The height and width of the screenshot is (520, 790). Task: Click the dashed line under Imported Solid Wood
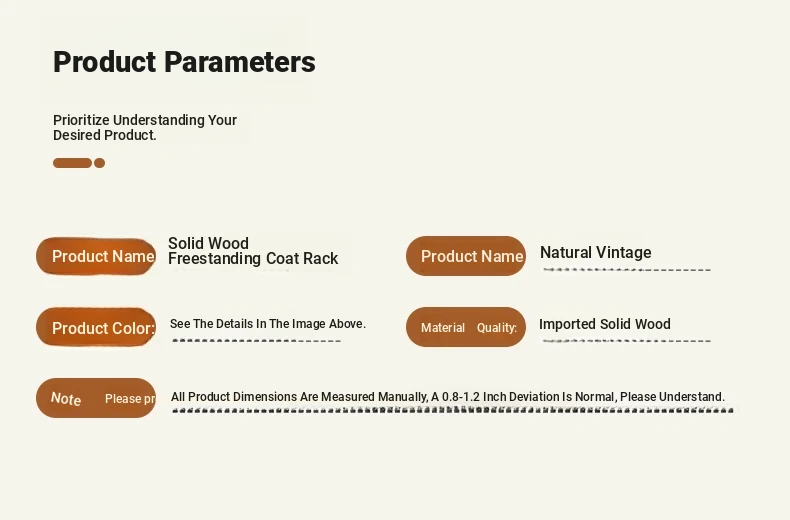(x=627, y=341)
